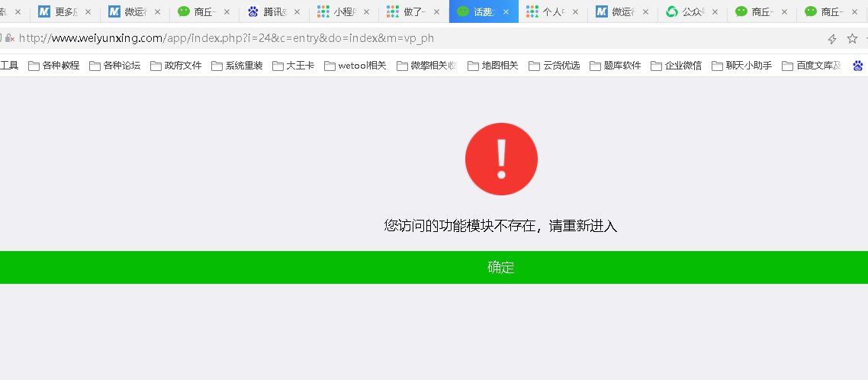This screenshot has height=380, width=868.
Task: Open the 大王卡 bookmarks folder
Action: coord(294,66)
